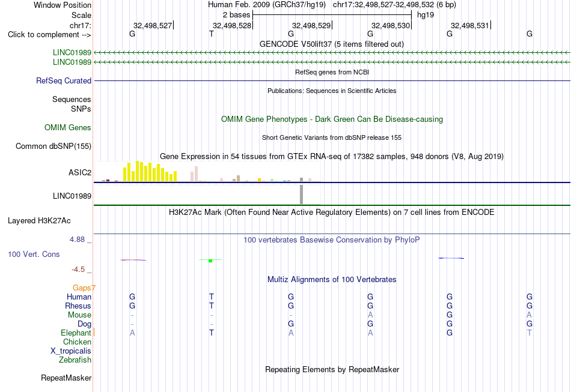Open the OMIM Genes track label
This screenshot has height=392, width=571.
click(68, 128)
